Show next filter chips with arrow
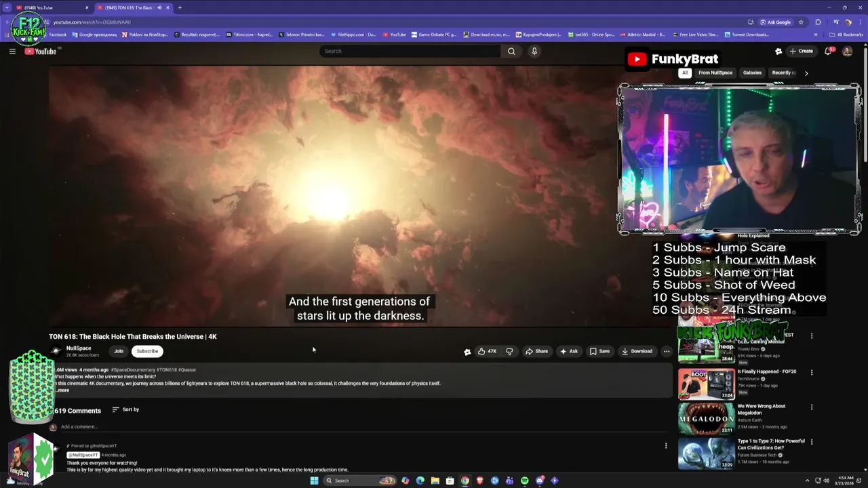 tap(806, 73)
